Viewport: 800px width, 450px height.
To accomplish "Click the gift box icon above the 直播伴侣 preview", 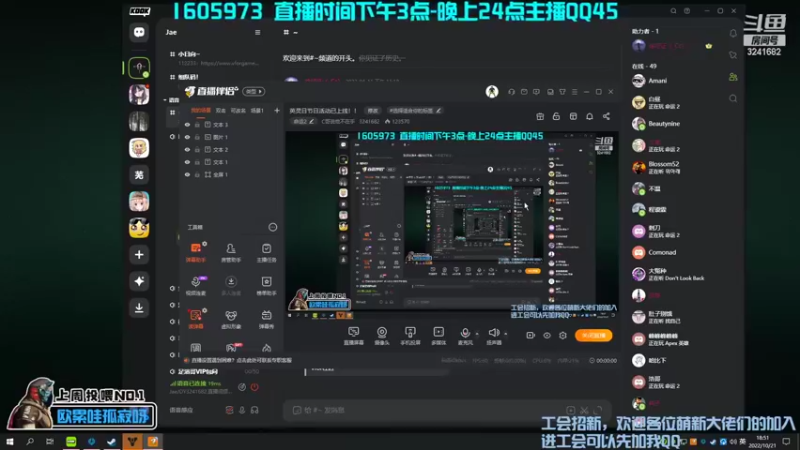I will click(540, 116).
